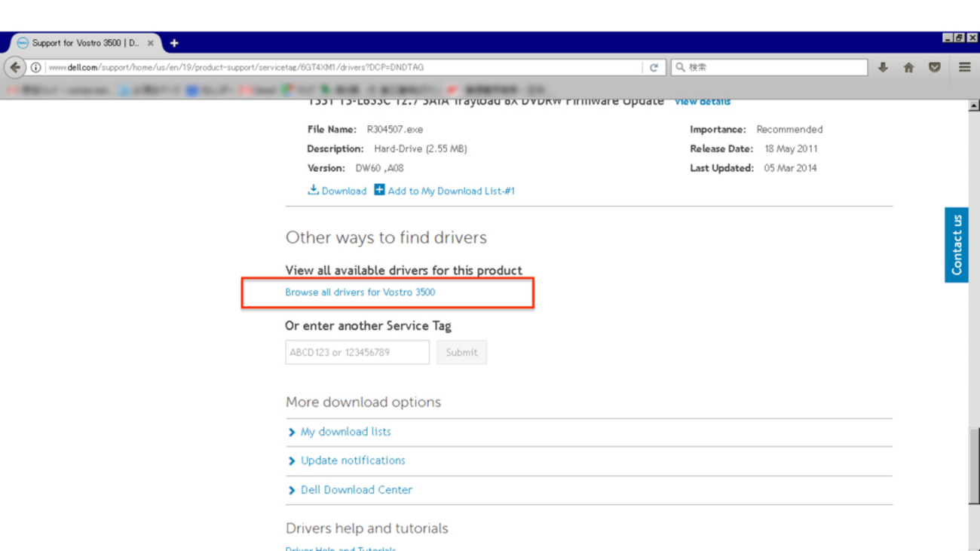The height and width of the screenshot is (551, 980).
Task: Open site information icon beside the URL
Action: coord(35,67)
